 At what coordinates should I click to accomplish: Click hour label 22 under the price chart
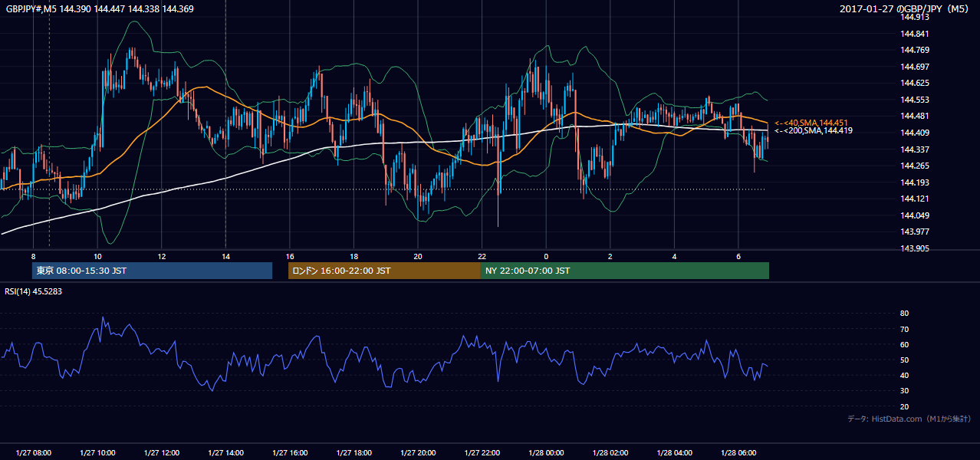(x=482, y=256)
